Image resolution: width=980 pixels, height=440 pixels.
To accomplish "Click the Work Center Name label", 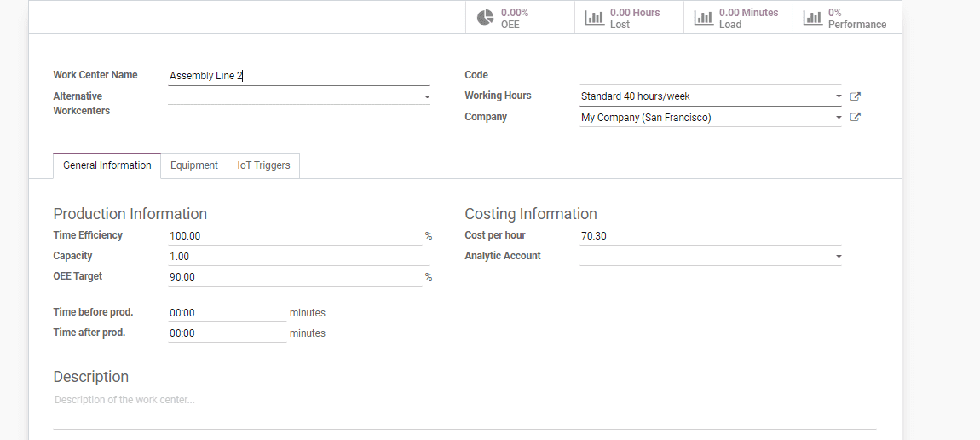I will (95, 75).
